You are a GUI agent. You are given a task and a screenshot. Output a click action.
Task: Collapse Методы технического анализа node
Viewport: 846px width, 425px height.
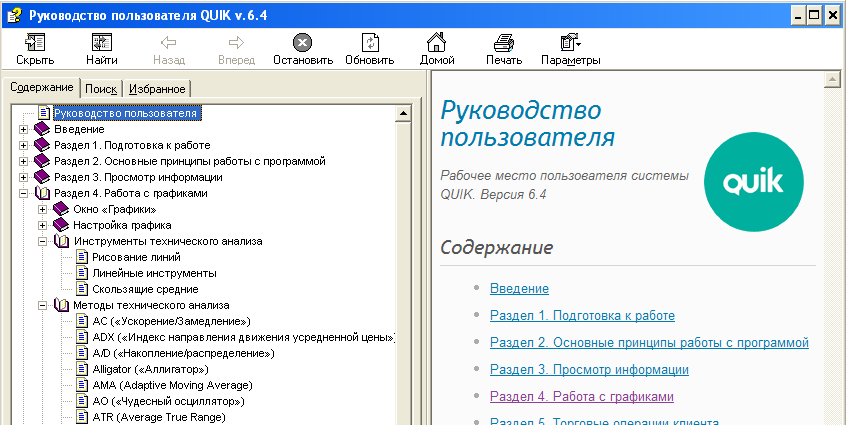[x=43, y=305]
